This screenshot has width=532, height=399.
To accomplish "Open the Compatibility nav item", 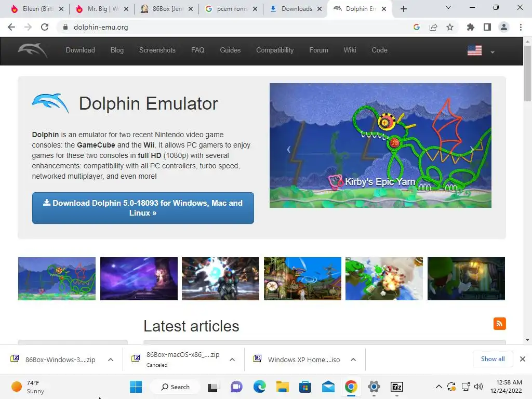I will tap(275, 50).
